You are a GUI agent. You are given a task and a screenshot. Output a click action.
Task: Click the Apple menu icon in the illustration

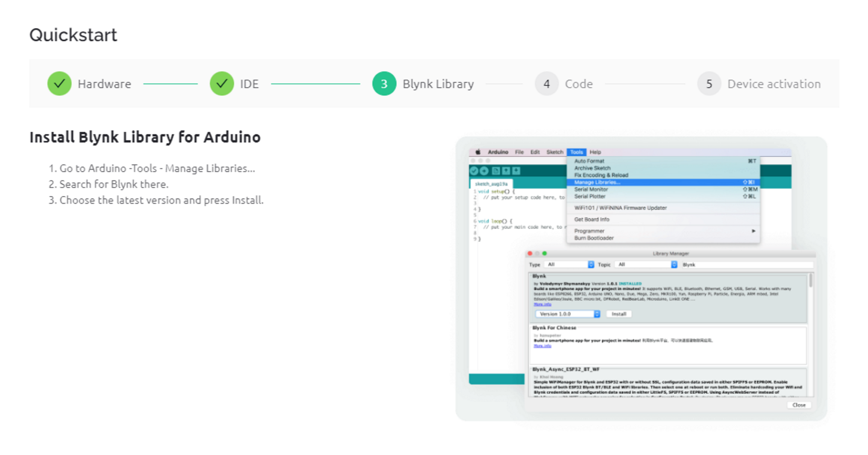(x=478, y=152)
